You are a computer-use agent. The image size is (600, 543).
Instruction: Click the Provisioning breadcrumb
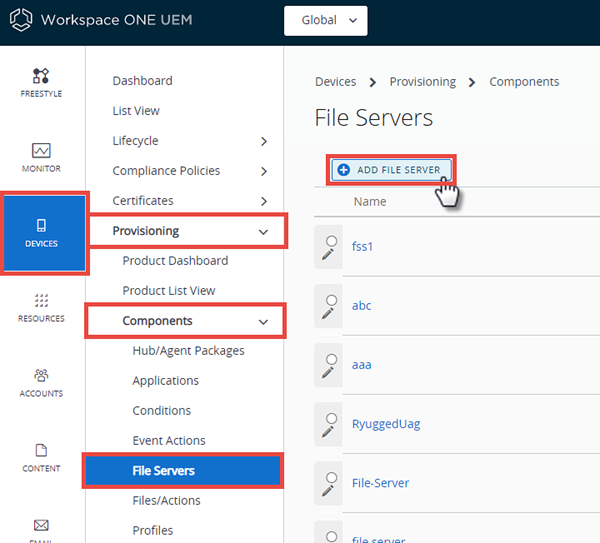(x=422, y=82)
